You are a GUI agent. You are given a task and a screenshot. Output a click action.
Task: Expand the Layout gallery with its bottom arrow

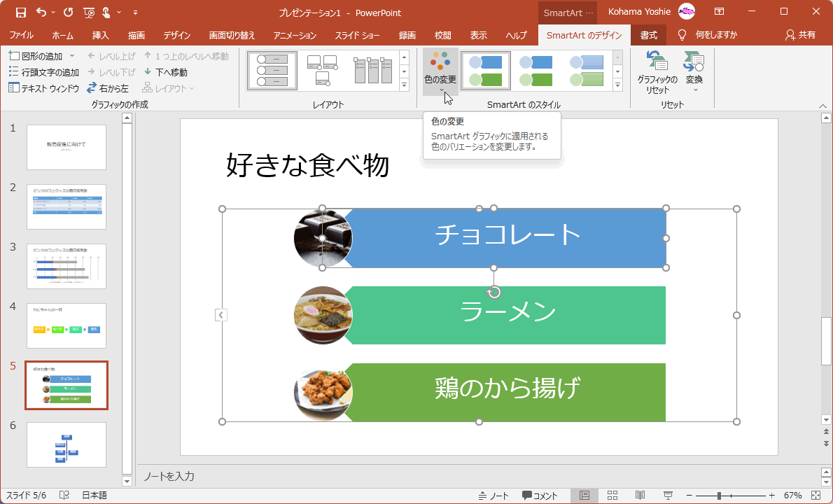405,84
